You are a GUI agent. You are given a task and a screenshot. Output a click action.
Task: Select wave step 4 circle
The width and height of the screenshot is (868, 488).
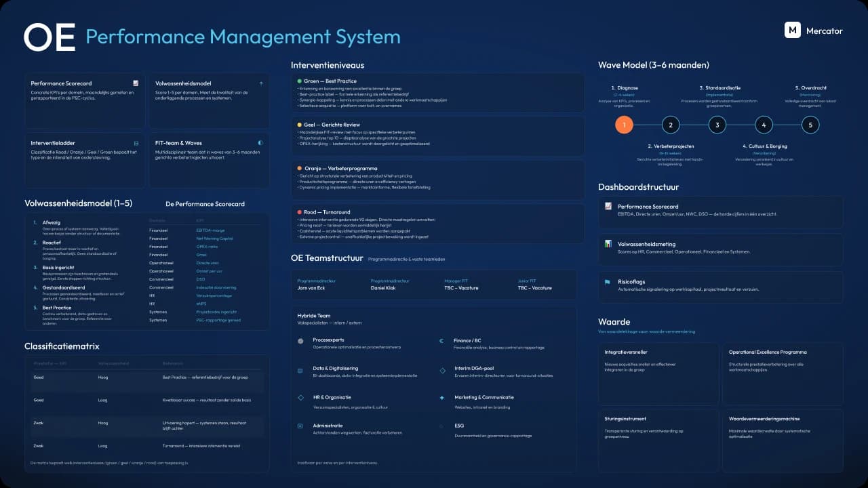point(764,125)
